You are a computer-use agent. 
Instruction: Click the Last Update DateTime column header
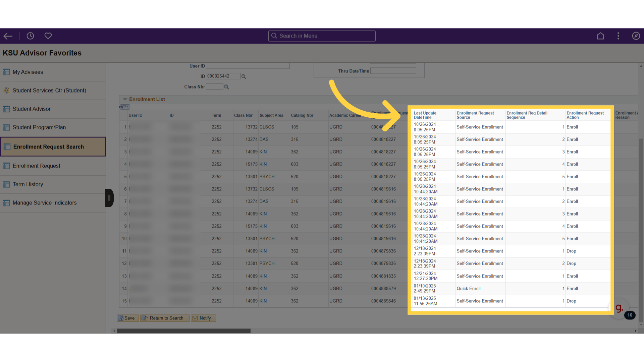point(425,115)
